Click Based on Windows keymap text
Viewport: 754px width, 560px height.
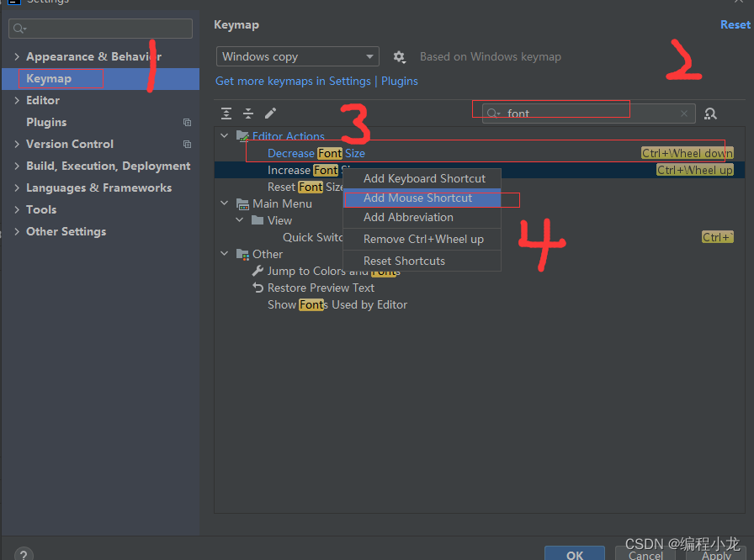tap(491, 56)
